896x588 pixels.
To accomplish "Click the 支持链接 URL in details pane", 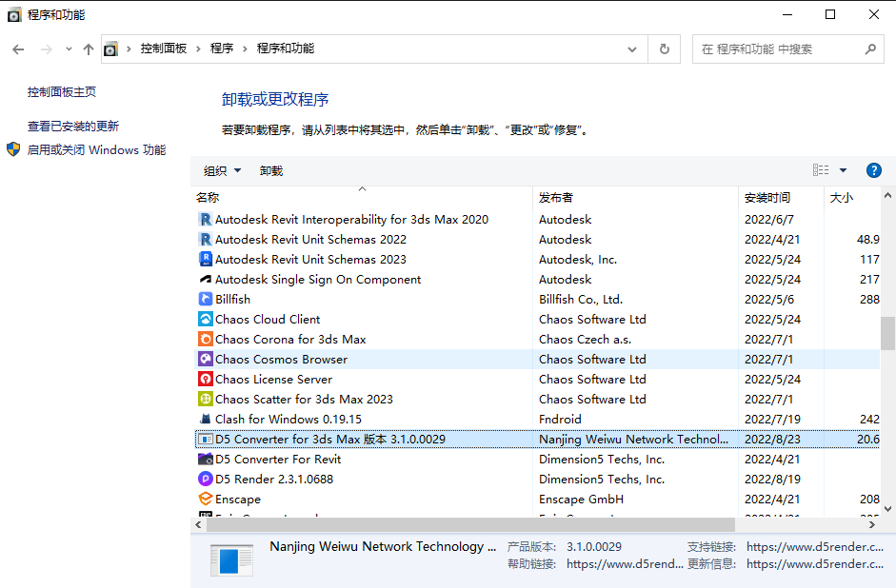I will [815, 547].
